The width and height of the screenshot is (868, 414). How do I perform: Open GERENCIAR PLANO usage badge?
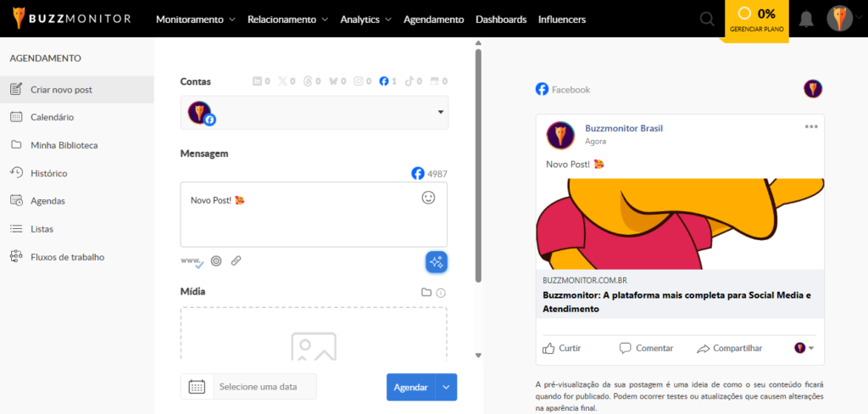(757, 20)
